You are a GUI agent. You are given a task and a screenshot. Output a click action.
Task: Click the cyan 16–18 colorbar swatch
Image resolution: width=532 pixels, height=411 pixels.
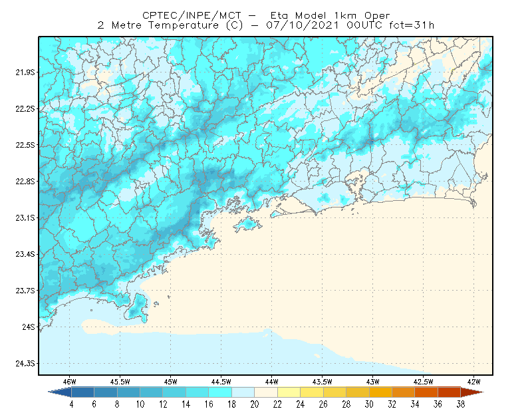pos(220,392)
